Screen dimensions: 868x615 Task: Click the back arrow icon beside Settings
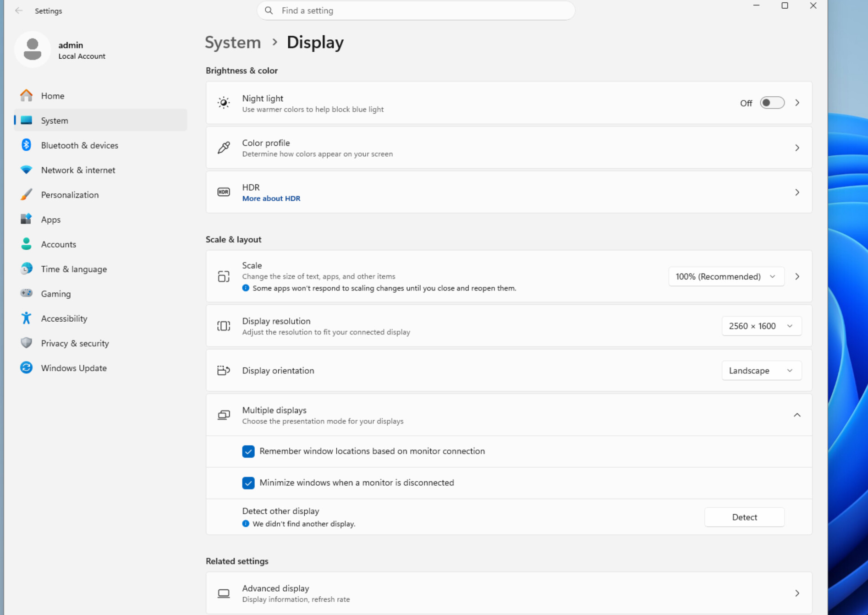click(19, 11)
